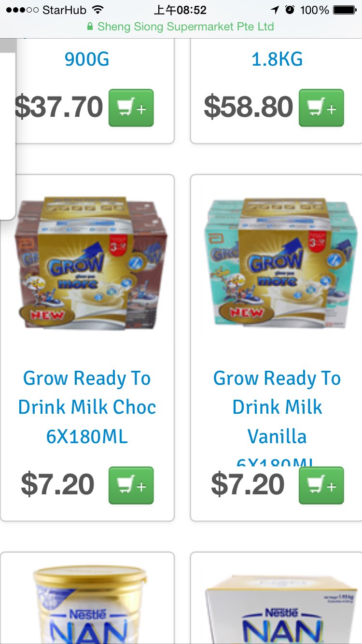The height and width of the screenshot is (644, 362).
Task: Tap the Wi-Fi signal icon
Action: click(x=98, y=10)
